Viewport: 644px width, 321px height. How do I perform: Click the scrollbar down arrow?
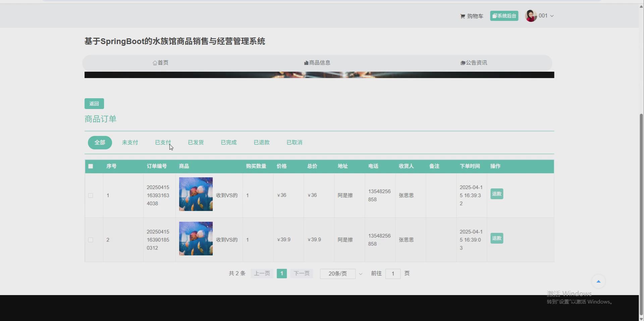641,319
